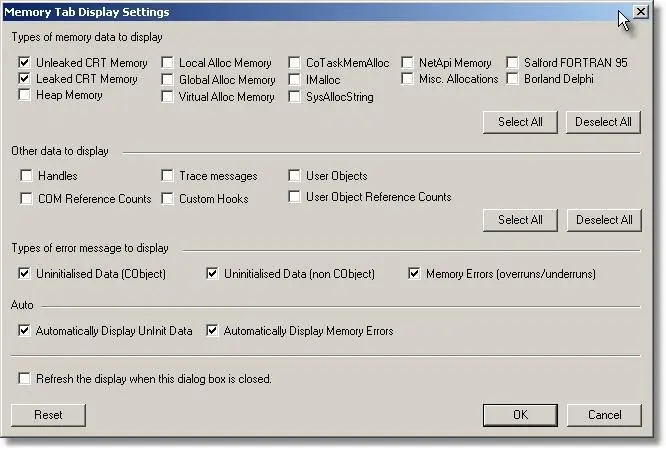The height and width of the screenshot is (450, 666).
Task: Disable Memory Errors (overruns/underruns) checkbox
Action: tap(414, 273)
